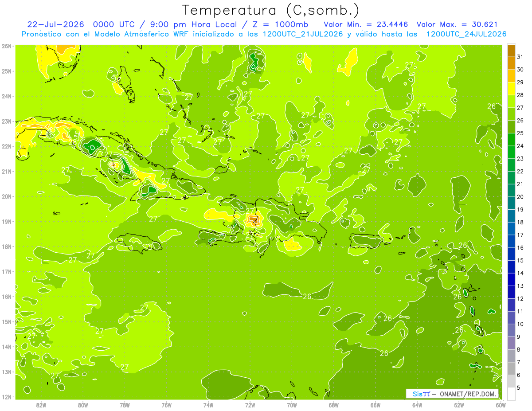532x411 pixels.
Task: Click the "18N" latitude axis label
Action: tap(6, 247)
